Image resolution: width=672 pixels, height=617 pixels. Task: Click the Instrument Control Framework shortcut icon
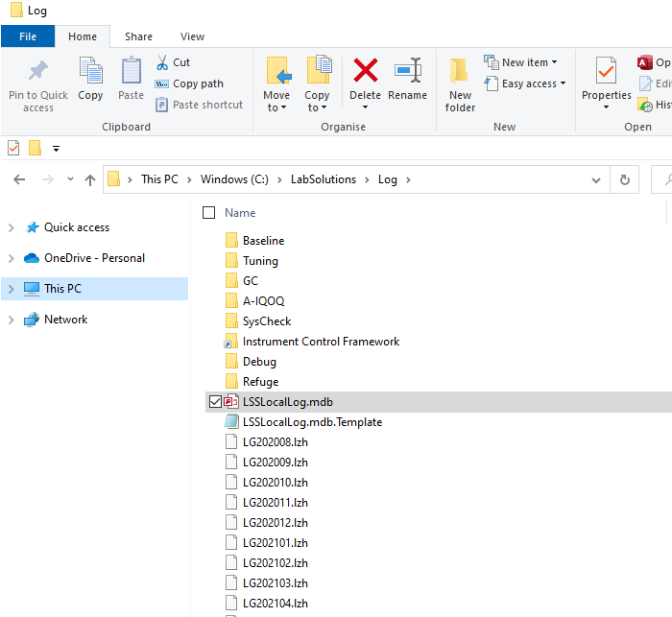coord(231,342)
